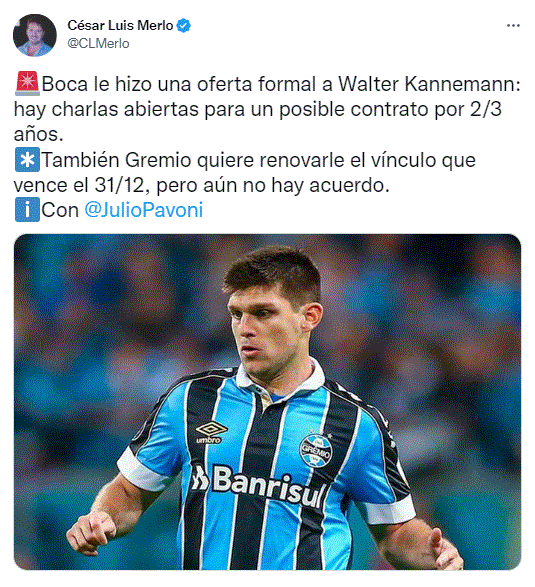Click the blue asterisk emoji
The width and height of the screenshot is (535, 587).
click(x=27, y=159)
